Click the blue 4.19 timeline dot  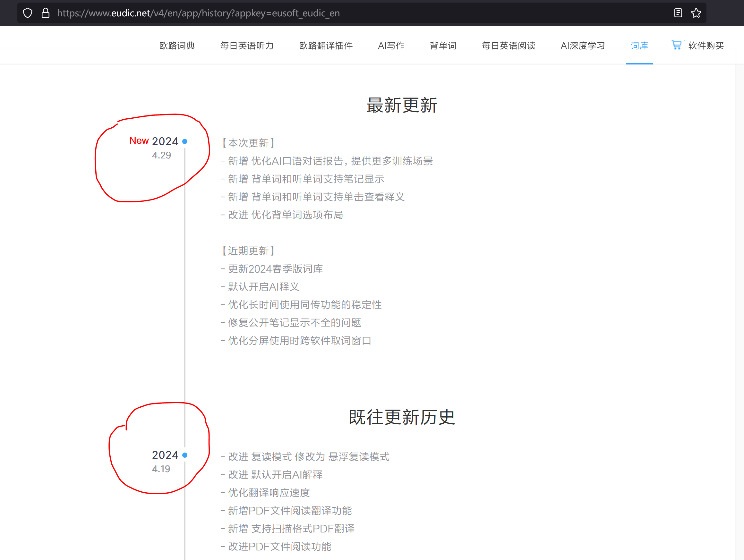coord(185,455)
